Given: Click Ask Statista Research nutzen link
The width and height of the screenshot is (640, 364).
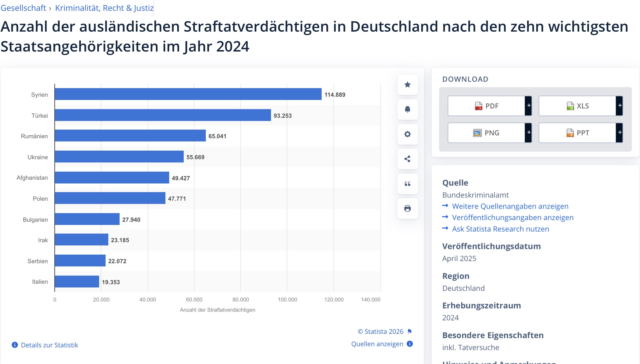Looking at the screenshot, I should [501, 229].
